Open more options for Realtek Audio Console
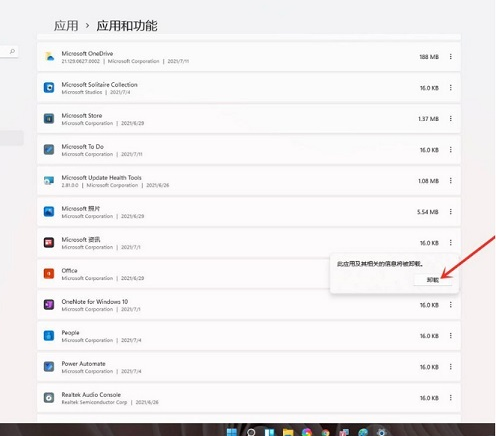Viewport: 501px width, 436px height. coord(451,398)
